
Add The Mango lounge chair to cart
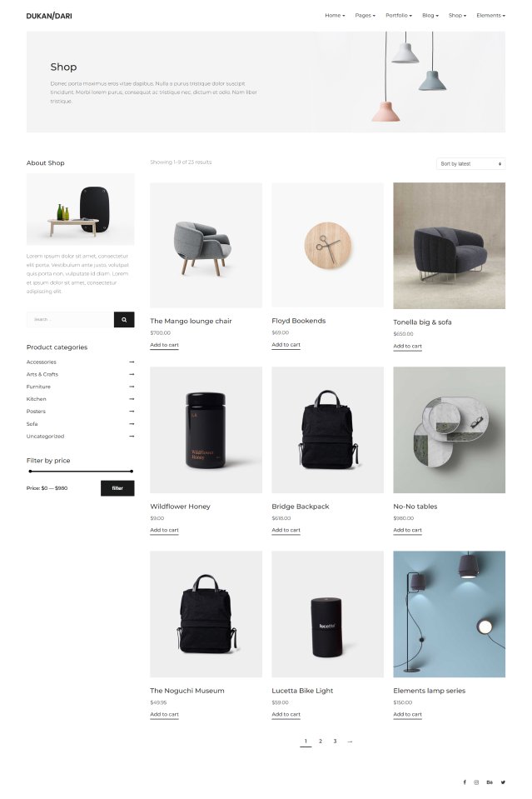(x=165, y=345)
